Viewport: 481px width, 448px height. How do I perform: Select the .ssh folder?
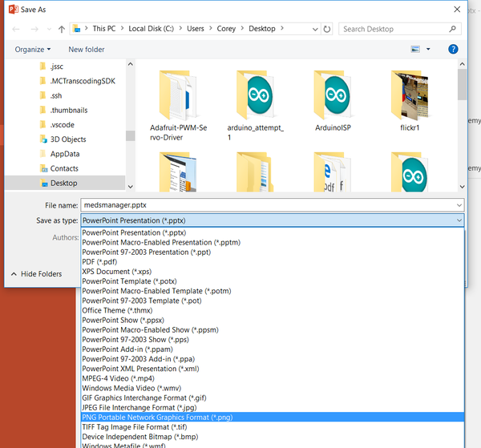point(51,95)
